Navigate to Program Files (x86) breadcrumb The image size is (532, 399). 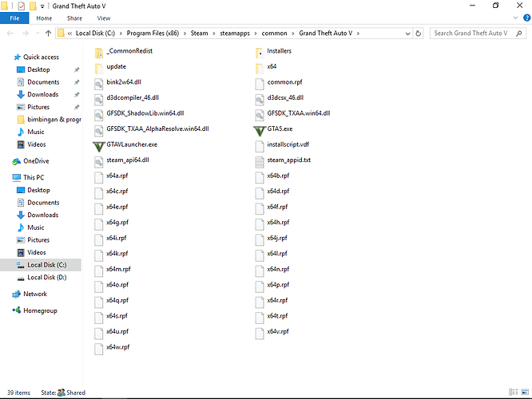(x=153, y=34)
